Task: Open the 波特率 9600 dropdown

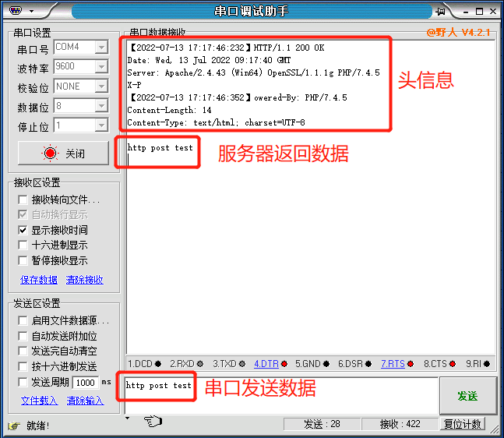Action: 101,66
